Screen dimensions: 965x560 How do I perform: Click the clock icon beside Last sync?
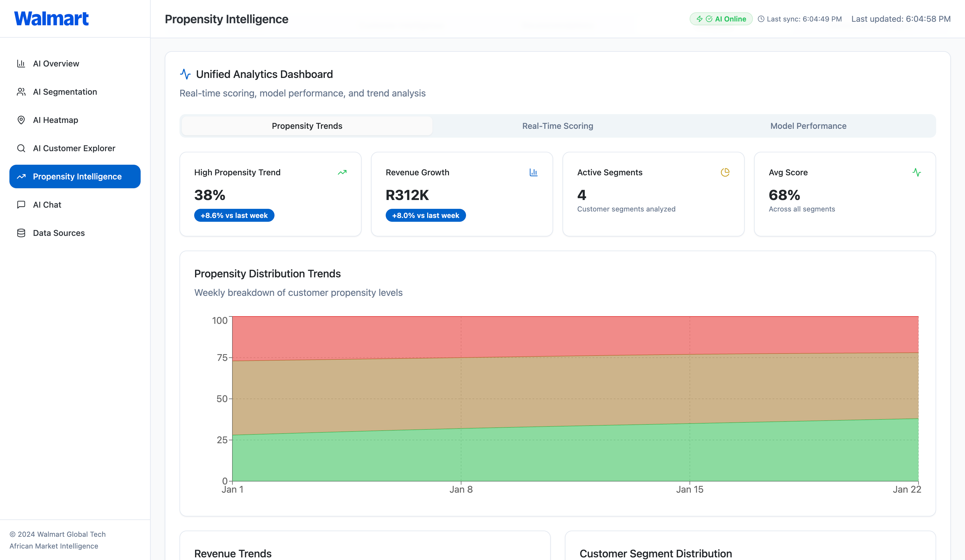761,19
